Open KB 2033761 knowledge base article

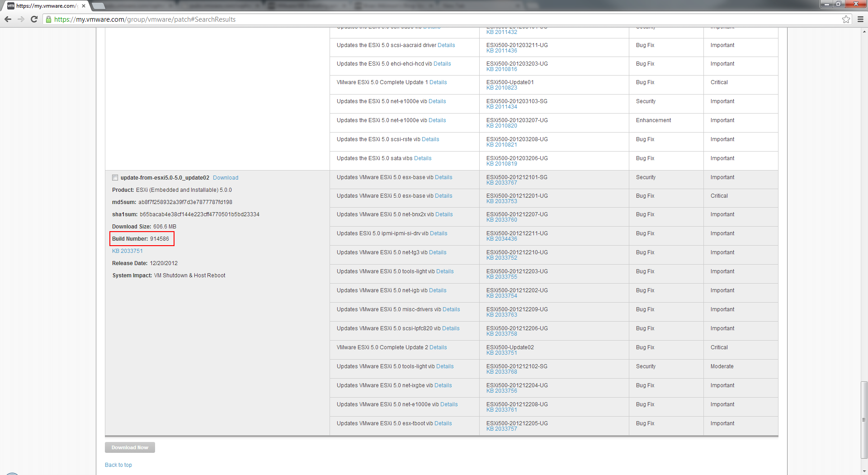coord(502,410)
